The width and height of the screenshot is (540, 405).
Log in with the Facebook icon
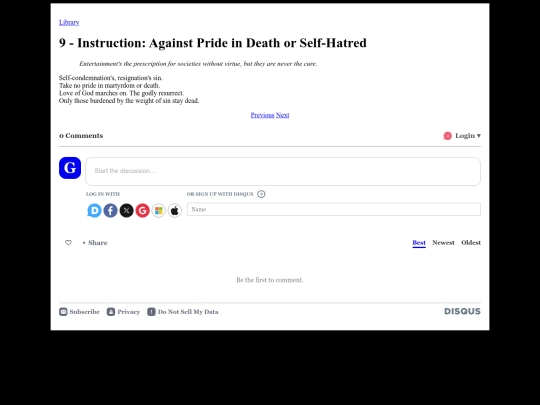110,210
